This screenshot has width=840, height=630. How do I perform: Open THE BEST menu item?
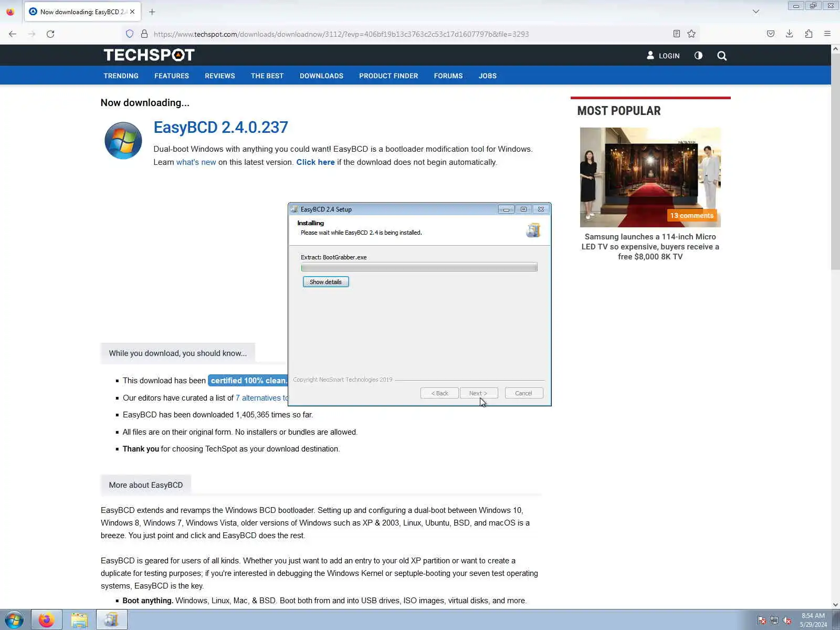[x=267, y=76]
